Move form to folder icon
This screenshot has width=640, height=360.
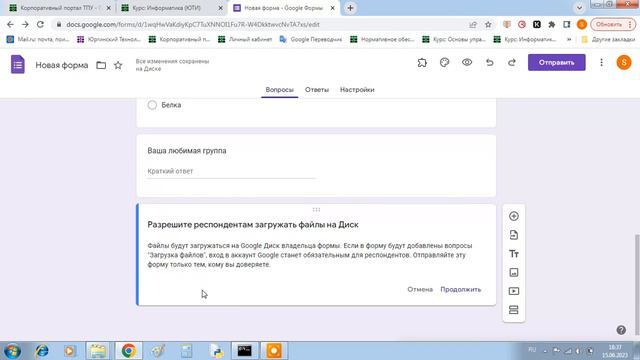pos(101,65)
